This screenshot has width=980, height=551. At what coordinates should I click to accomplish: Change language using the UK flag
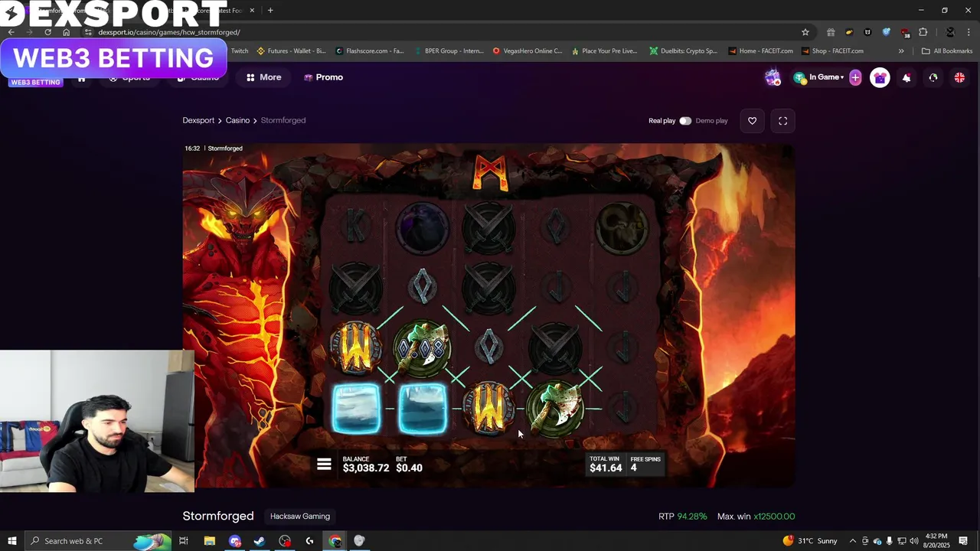(959, 77)
